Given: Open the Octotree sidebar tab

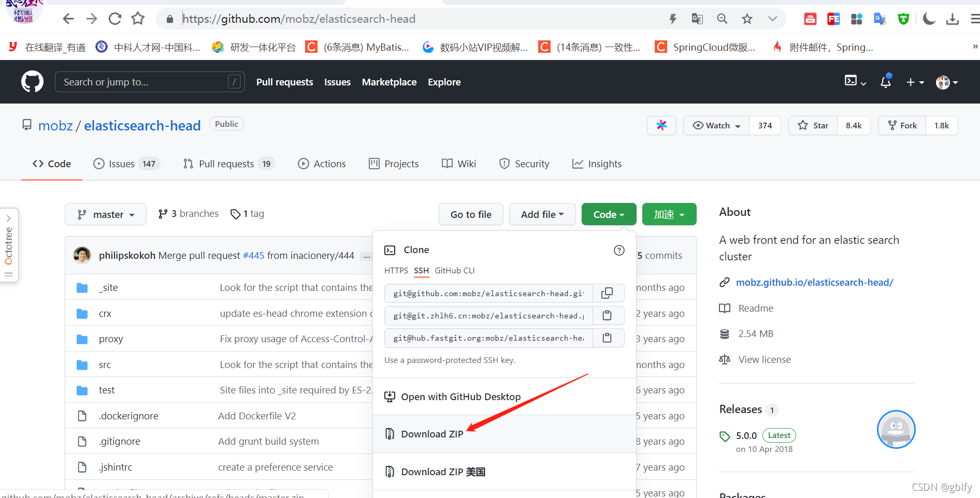Looking at the screenshot, I should coord(9,245).
